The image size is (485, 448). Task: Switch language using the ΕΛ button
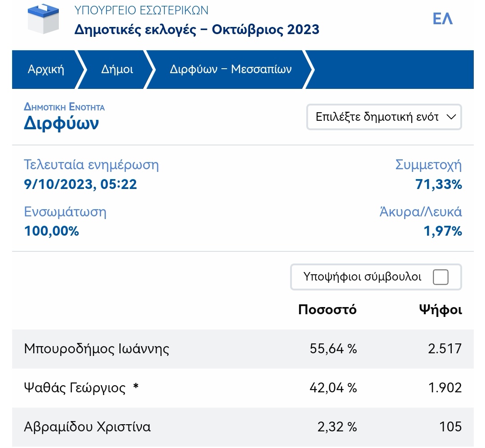[442, 19]
